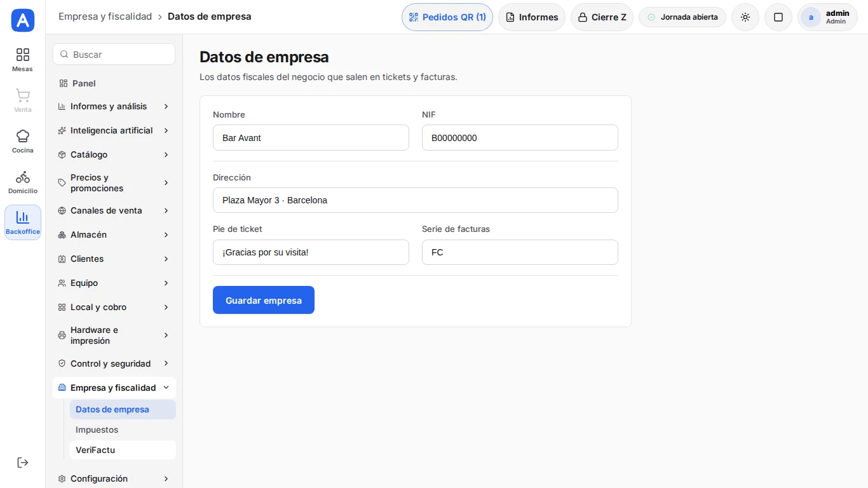Image resolution: width=868 pixels, height=488 pixels.
Task: Click Almacén boxes icon
Action: (62, 234)
